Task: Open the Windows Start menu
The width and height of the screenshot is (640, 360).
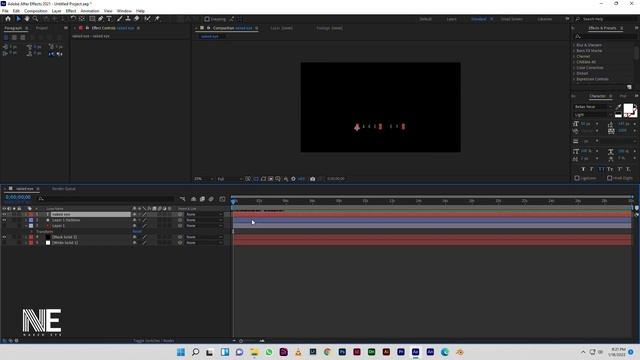Action: (x=181, y=352)
